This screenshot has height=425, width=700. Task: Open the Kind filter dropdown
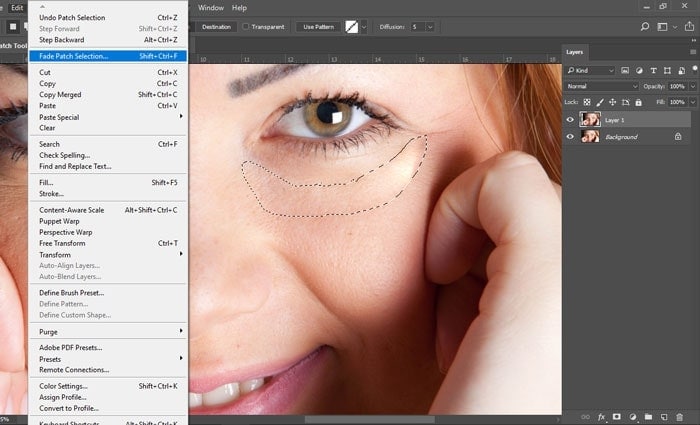(590, 71)
